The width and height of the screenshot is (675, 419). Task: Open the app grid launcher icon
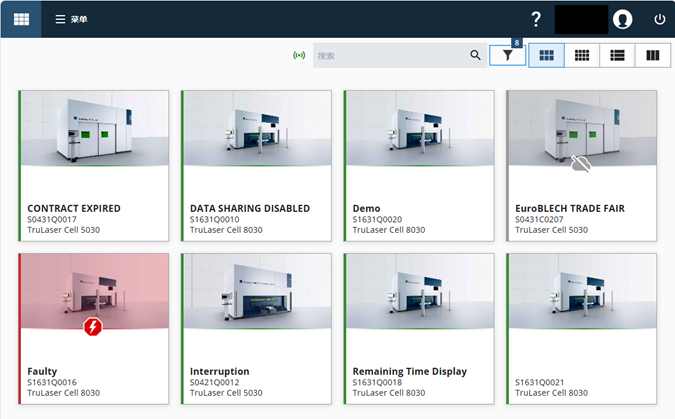(21, 19)
